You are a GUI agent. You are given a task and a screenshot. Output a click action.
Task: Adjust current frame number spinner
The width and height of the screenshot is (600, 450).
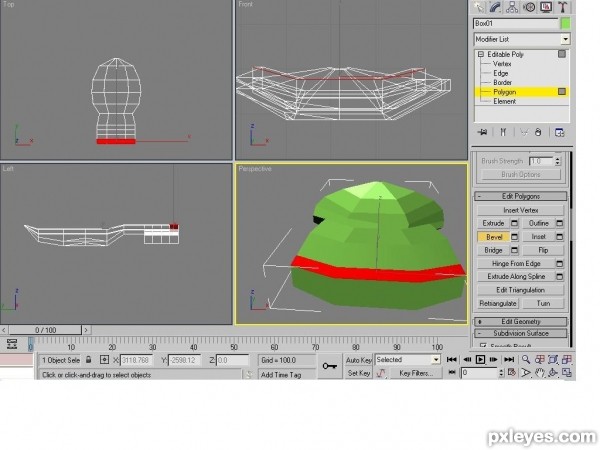tap(502, 373)
